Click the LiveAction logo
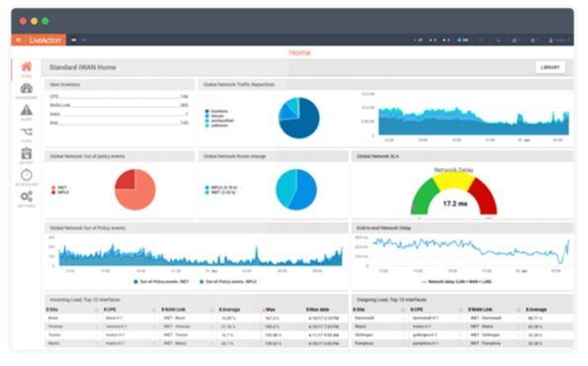Image resolution: width=588 pixels, height=366 pixels. point(44,40)
